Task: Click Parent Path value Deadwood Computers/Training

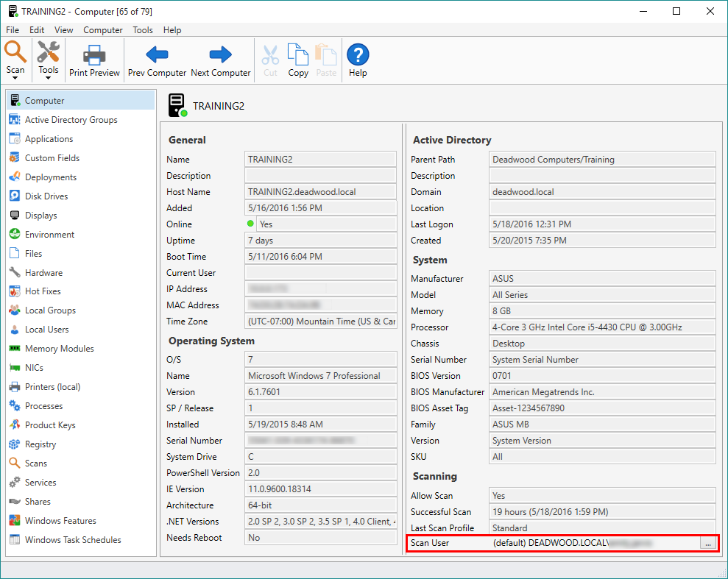Action: coord(602,159)
